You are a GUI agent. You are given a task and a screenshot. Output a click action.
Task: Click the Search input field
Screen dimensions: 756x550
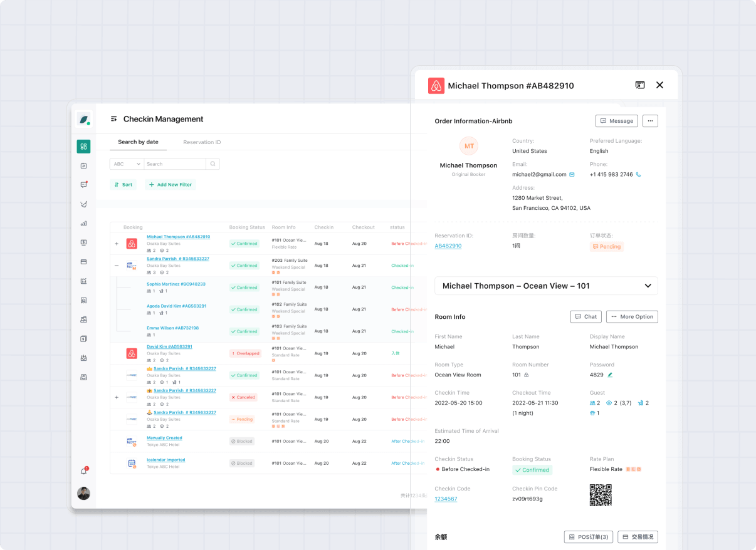pos(174,164)
